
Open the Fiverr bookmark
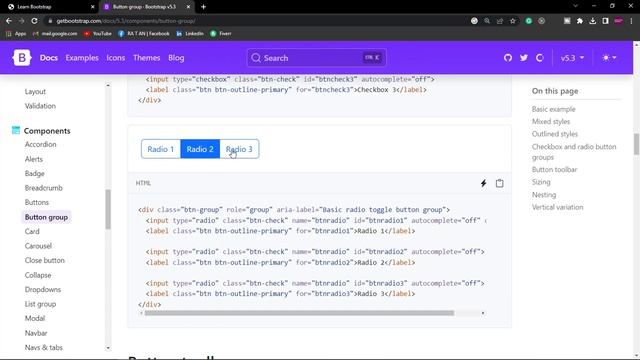point(220,34)
